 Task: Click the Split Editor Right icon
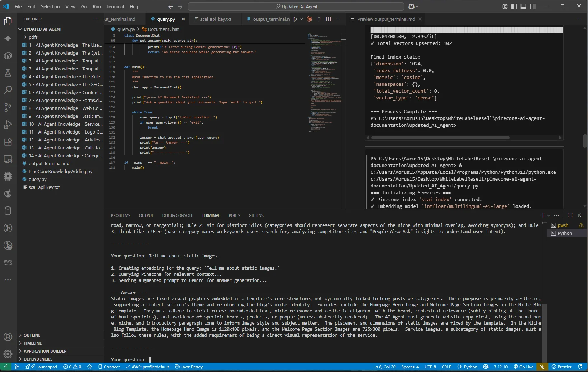(328, 19)
